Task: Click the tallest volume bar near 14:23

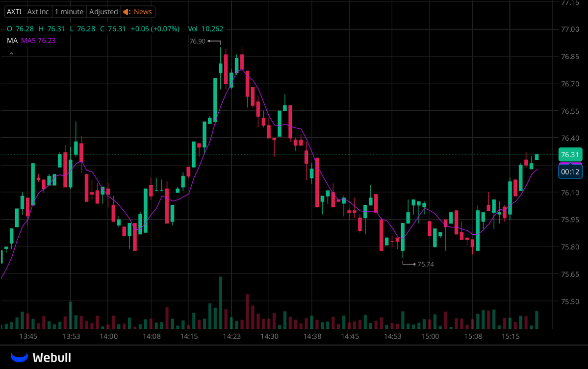Action: click(221, 303)
